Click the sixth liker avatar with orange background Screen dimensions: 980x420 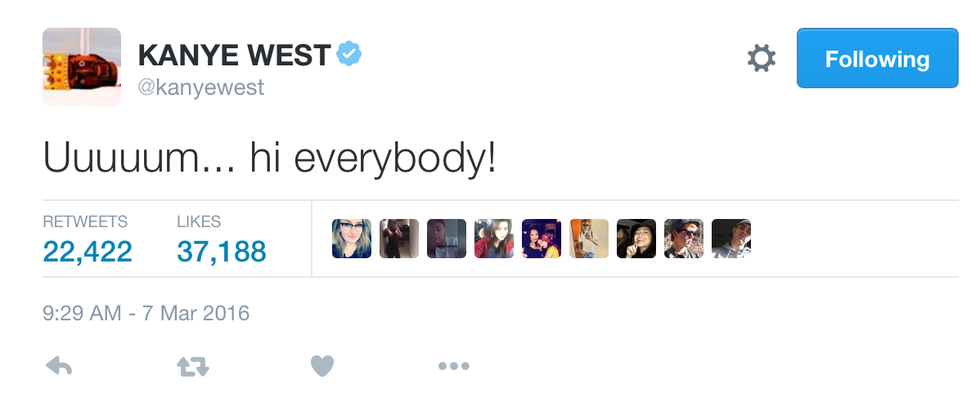(x=589, y=239)
